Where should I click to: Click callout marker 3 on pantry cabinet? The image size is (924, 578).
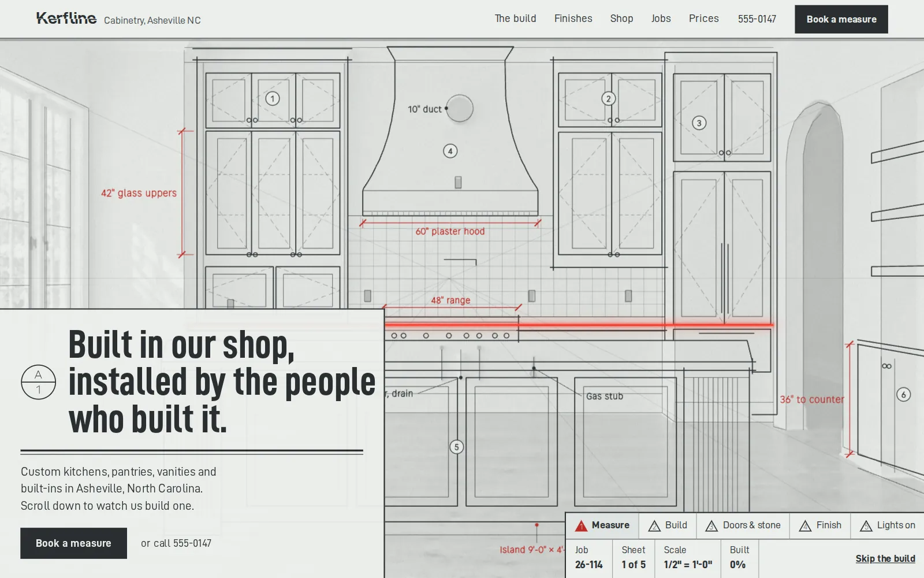[699, 123]
